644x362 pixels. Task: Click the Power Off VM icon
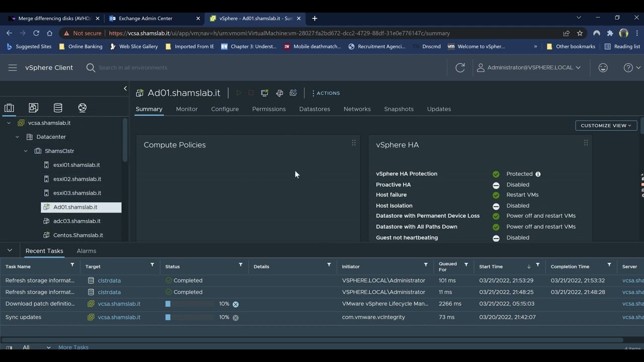251,93
